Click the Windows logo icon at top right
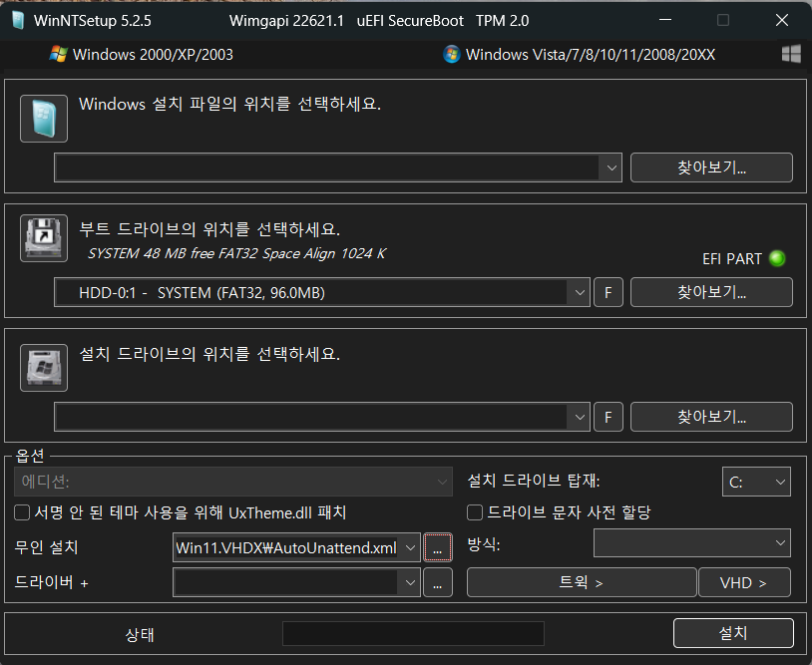This screenshot has width=812, height=665. pyautogui.click(x=791, y=54)
